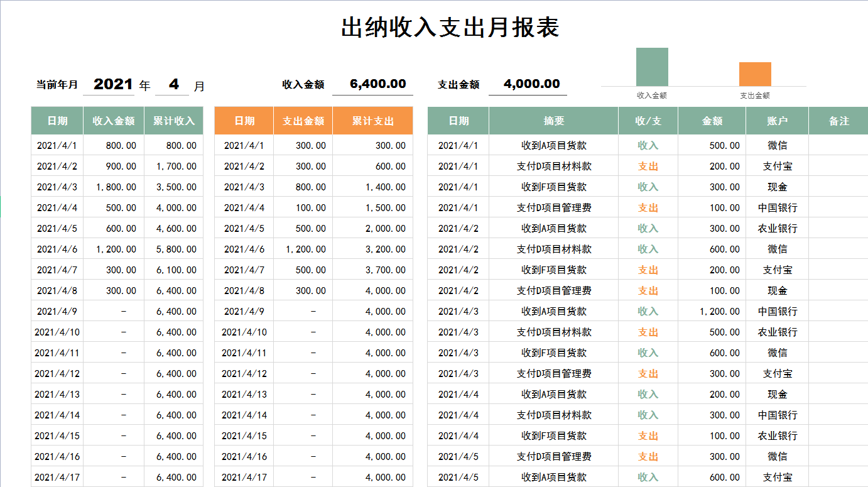
Task: Click the 支付宝 account cell on the 2021/4/5 row
Action: pos(778,478)
